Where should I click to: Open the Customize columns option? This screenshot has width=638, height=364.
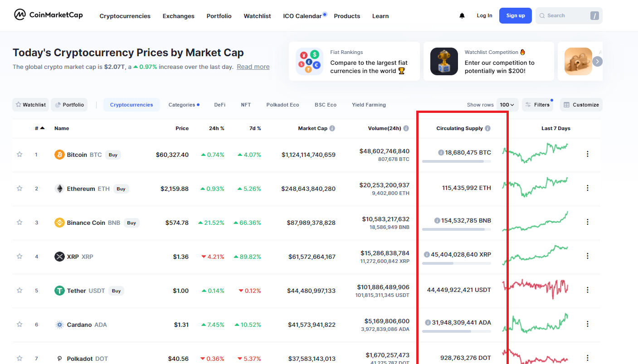(x=581, y=105)
